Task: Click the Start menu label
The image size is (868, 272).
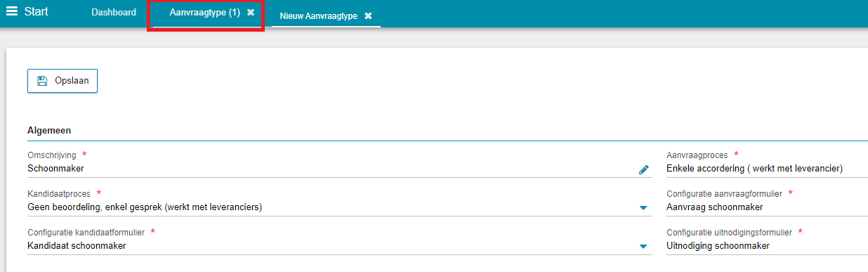Action: click(37, 12)
